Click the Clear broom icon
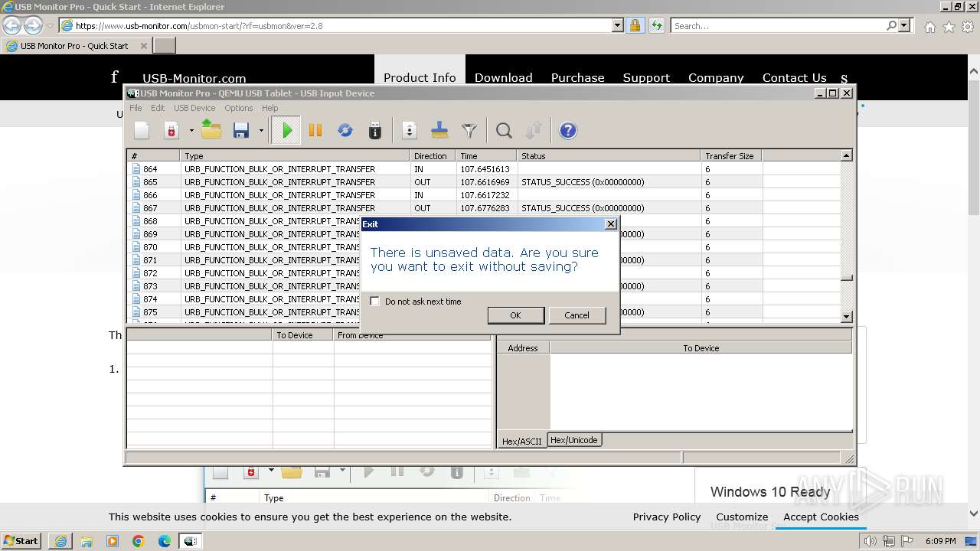 (x=439, y=131)
